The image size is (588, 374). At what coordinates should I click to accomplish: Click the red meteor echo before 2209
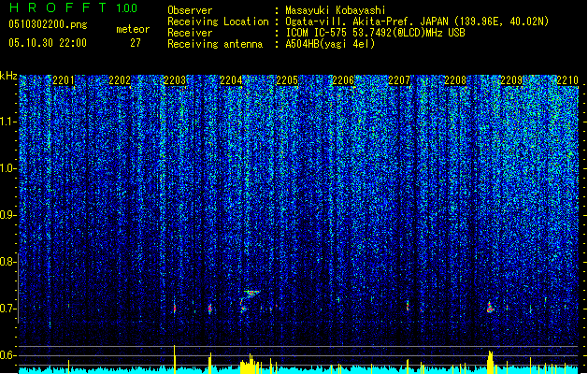[490, 307]
